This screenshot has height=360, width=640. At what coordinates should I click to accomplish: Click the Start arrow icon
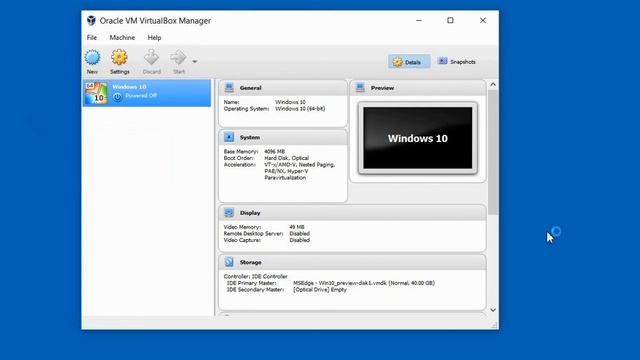coord(178,58)
